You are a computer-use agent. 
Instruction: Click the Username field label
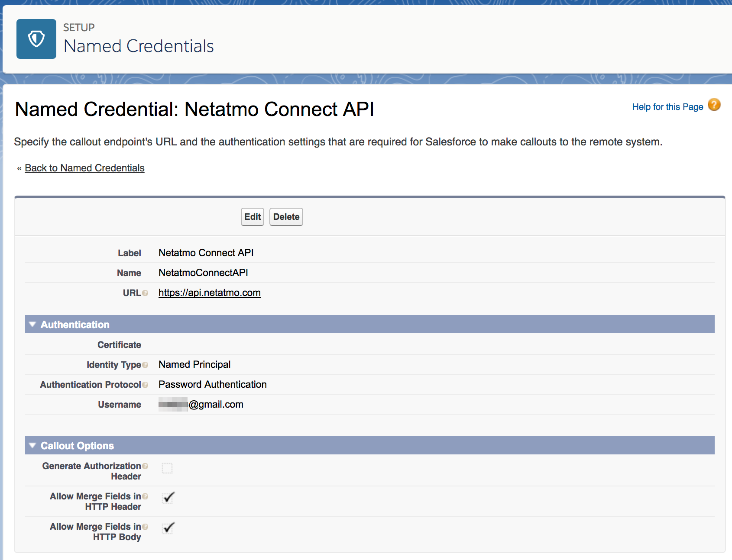pyautogui.click(x=120, y=405)
